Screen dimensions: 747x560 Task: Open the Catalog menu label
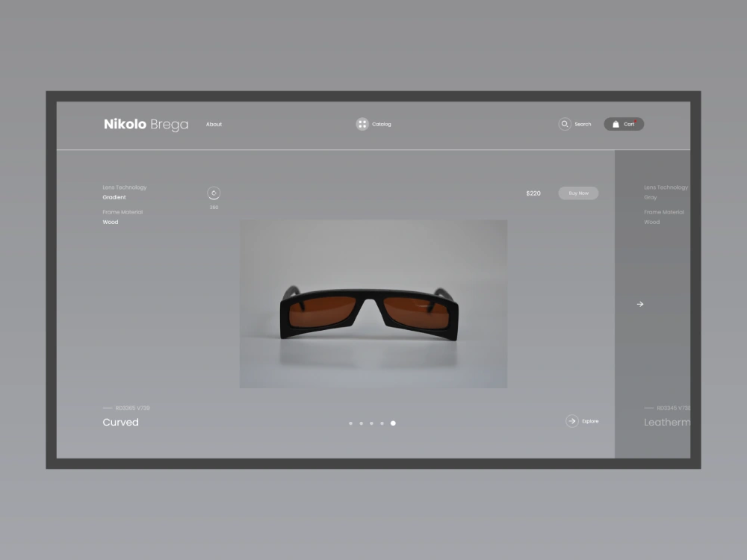[x=382, y=124]
